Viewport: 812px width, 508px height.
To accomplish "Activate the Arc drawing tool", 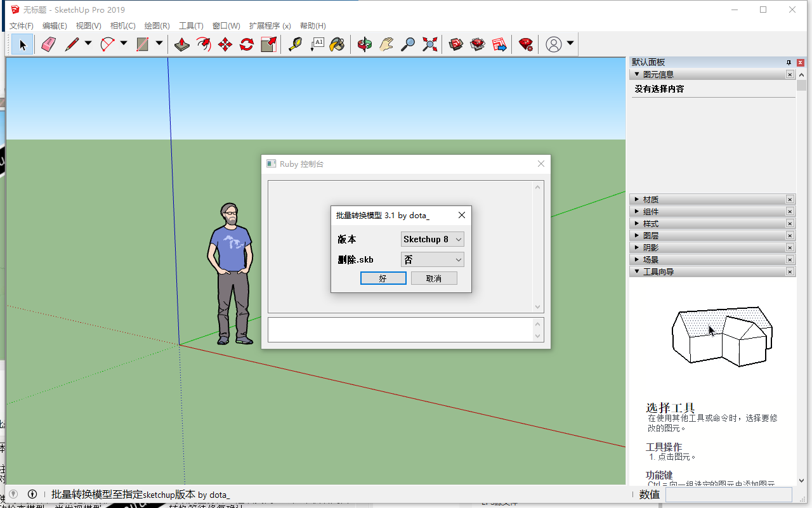I will click(x=107, y=44).
